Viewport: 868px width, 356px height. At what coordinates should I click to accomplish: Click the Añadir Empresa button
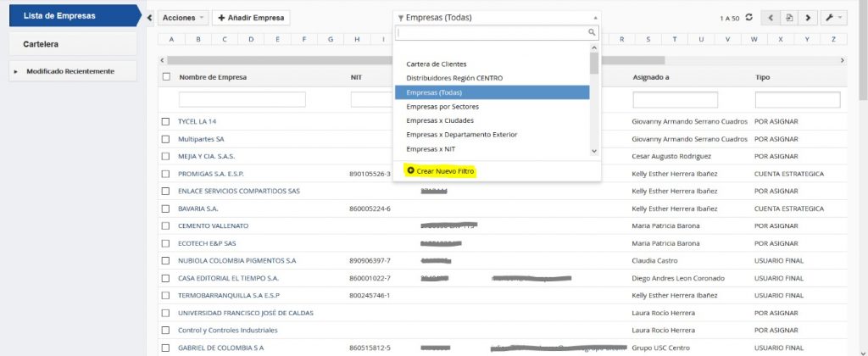coord(251,17)
